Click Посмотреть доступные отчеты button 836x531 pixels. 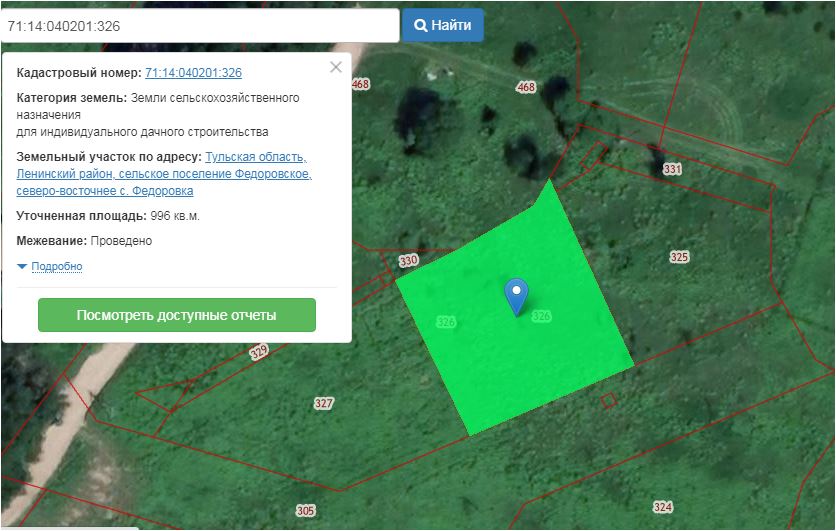coord(177,315)
